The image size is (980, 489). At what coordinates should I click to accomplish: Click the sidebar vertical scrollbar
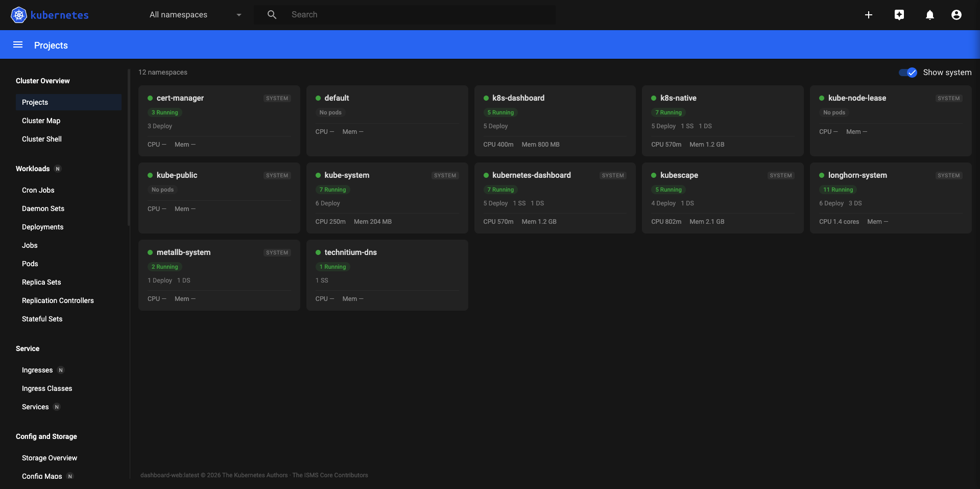coord(129,147)
